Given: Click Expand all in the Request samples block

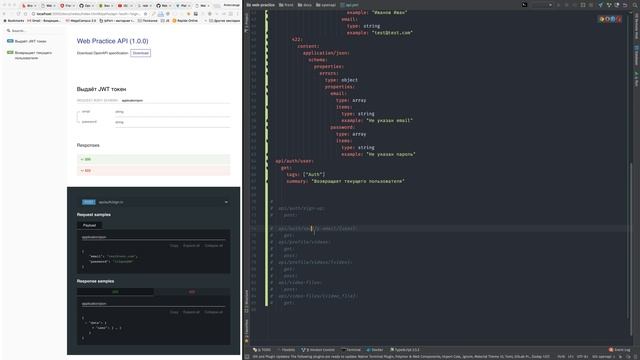Looking at the screenshot, I should (x=191, y=246).
